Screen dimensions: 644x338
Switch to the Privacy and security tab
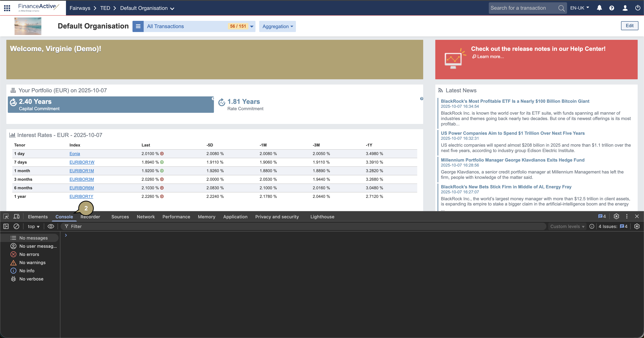coord(277,217)
